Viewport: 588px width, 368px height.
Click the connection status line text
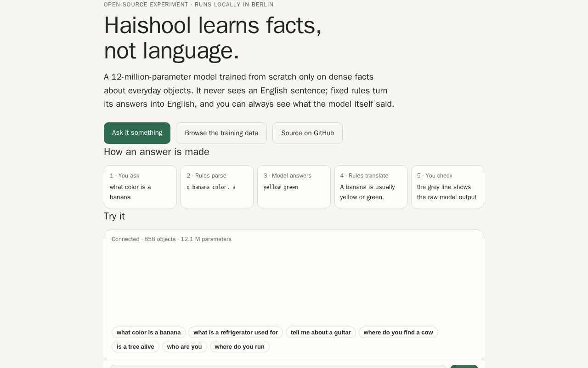click(171, 239)
